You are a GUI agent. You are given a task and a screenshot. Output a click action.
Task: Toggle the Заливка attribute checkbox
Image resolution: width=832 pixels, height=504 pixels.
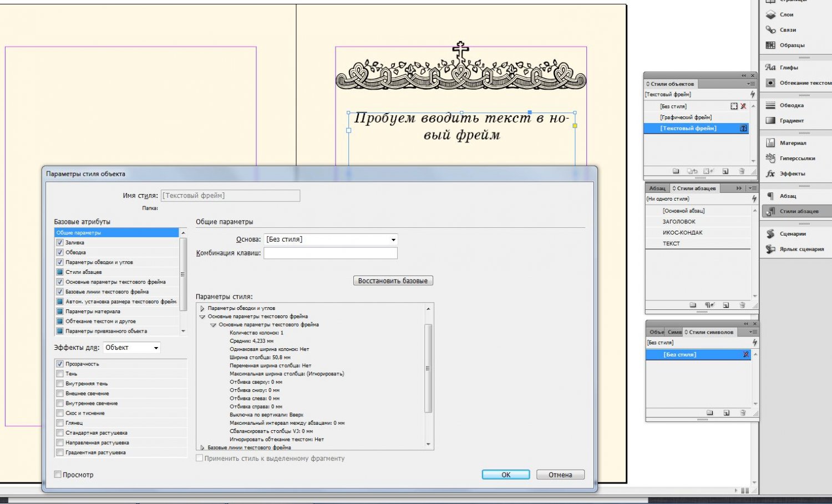(x=60, y=242)
